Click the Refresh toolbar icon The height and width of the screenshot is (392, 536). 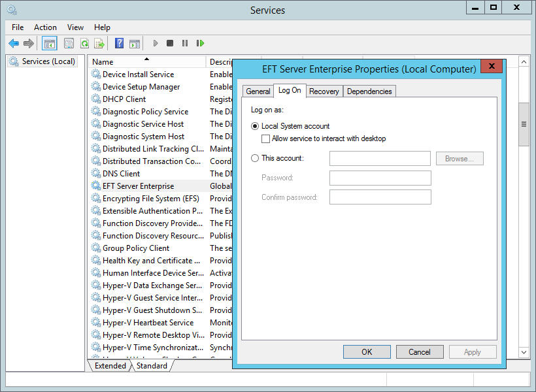point(84,43)
